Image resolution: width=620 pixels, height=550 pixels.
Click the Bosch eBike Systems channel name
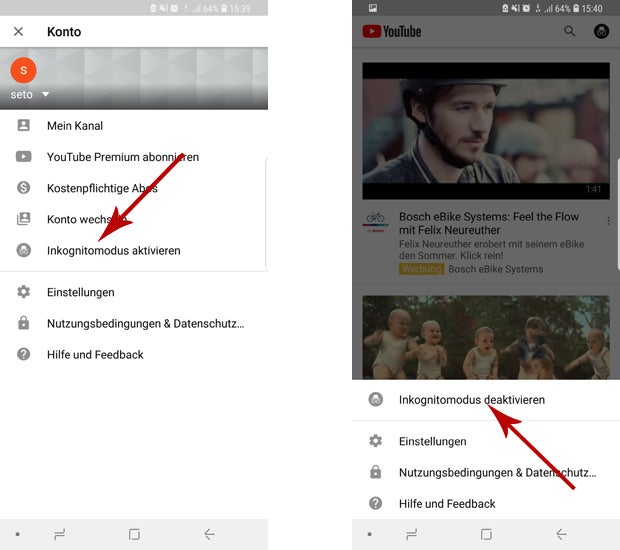[x=496, y=269]
